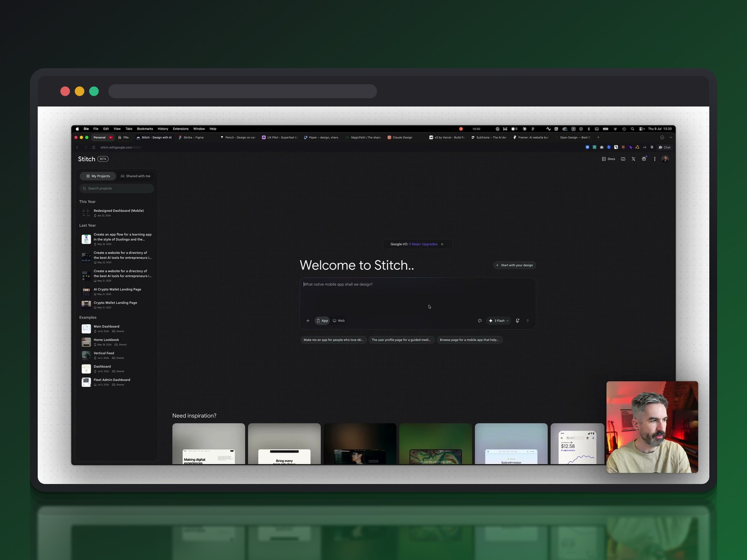Click the send arrow in prompt box
This screenshot has width=747, height=560.
point(528,321)
